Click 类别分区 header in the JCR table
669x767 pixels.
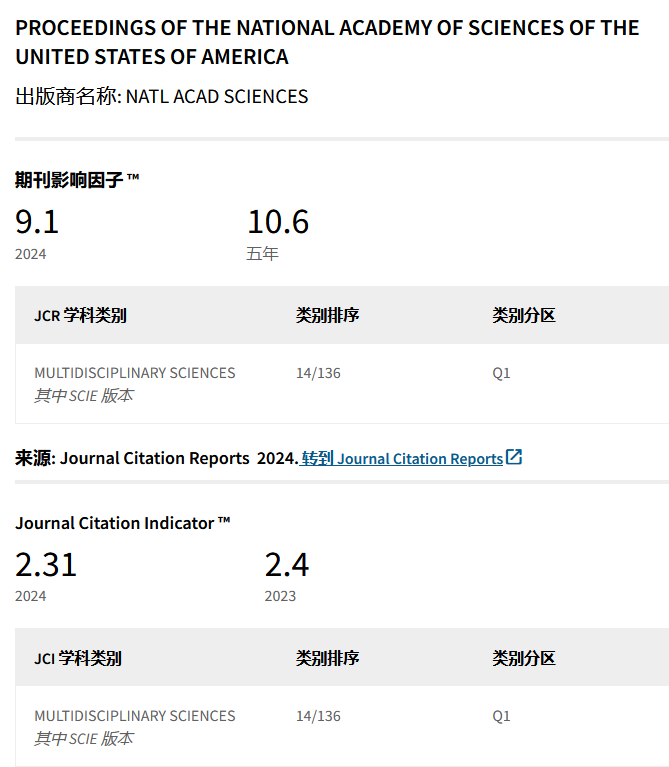pyautogui.click(x=523, y=316)
